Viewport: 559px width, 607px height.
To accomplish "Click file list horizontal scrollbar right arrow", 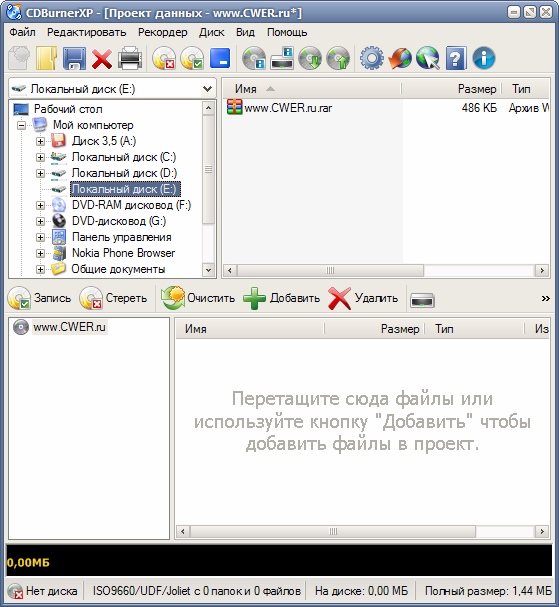I will point(542,270).
